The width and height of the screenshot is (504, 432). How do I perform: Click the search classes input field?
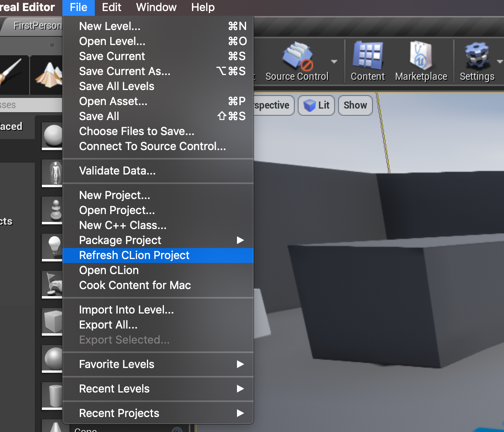click(x=31, y=105)
